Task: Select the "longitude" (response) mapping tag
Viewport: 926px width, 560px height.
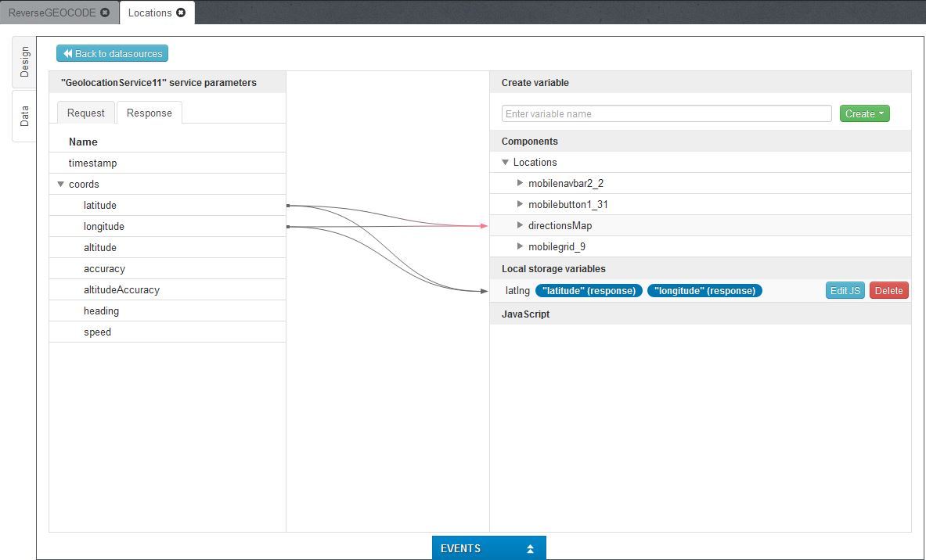Action: pyautogui.click(x=704, y=290)
